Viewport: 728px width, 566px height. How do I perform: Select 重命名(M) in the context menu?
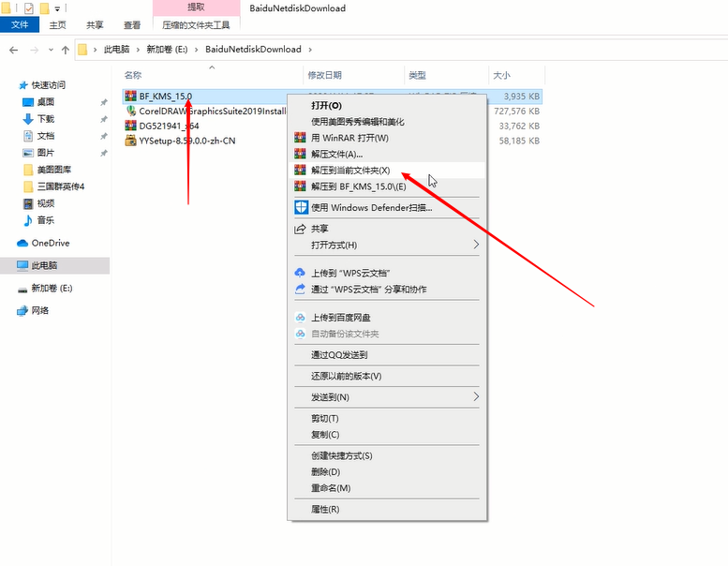coord(387,488)
